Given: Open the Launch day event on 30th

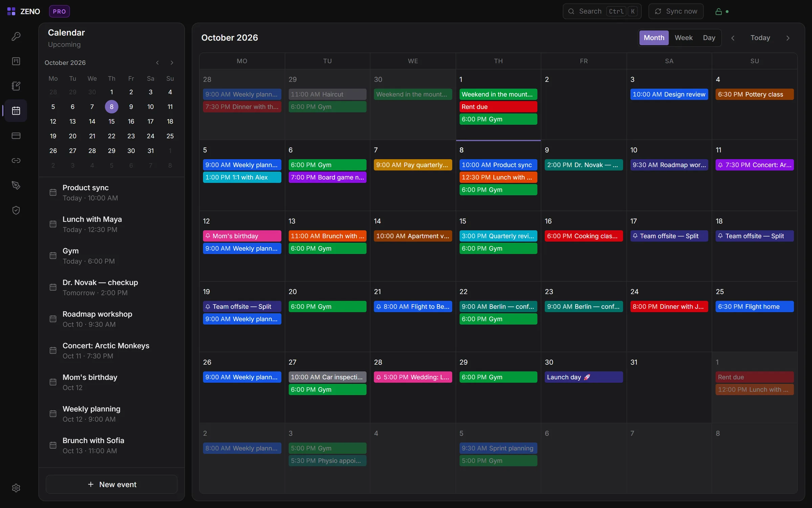Looking at the screenshot, I should point(584,377).
